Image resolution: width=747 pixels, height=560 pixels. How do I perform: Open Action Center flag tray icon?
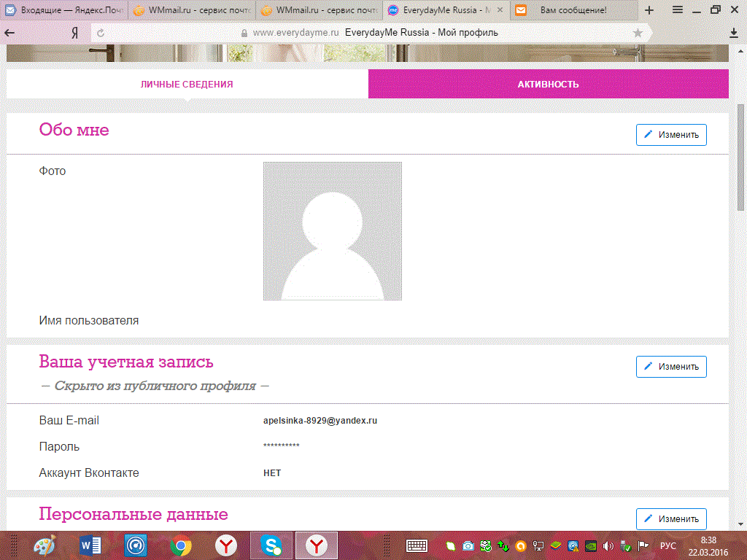[643, 545]
